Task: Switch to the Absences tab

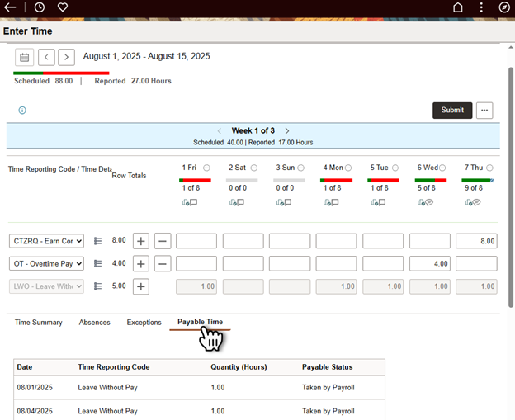Action: [95, 323]
